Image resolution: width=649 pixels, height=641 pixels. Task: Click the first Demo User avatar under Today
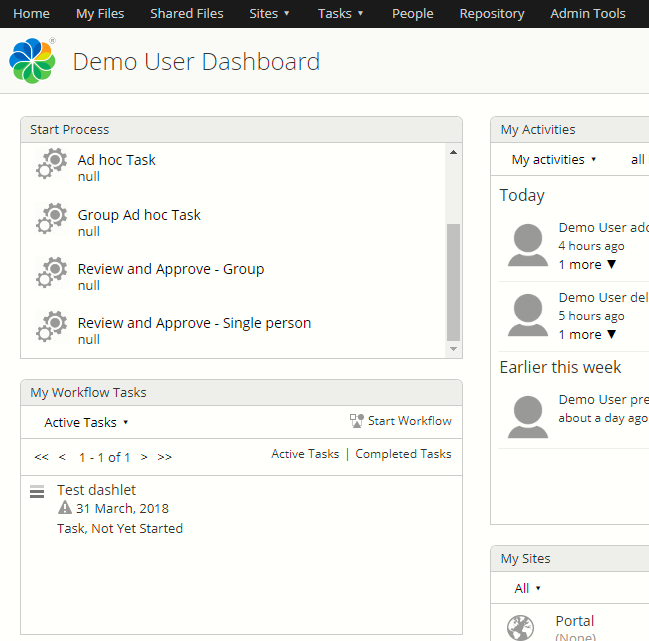pyautogui.click(x=527, y=245)
